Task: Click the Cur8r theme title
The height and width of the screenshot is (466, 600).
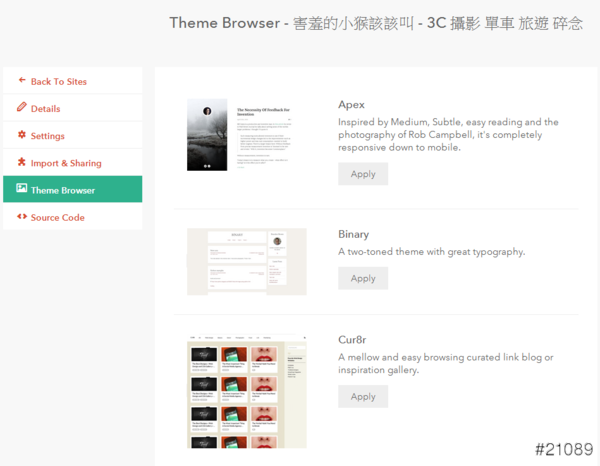Action: click(x=354, y=339)
